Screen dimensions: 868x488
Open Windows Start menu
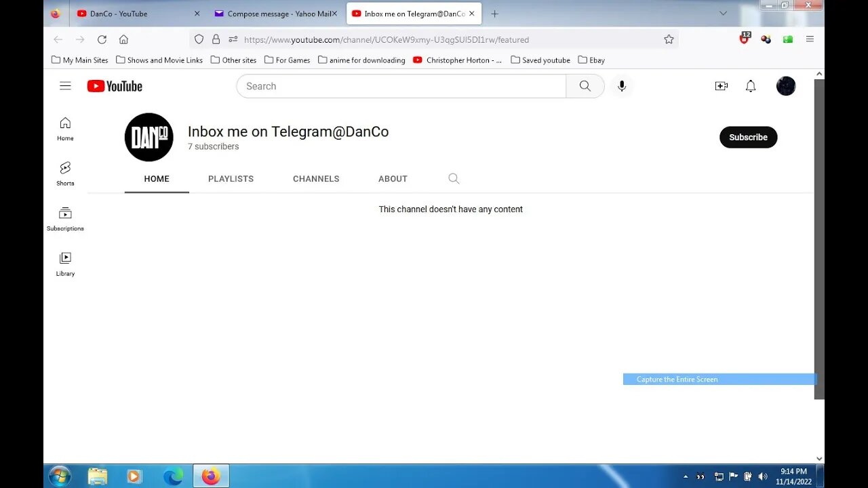(60, 476)
